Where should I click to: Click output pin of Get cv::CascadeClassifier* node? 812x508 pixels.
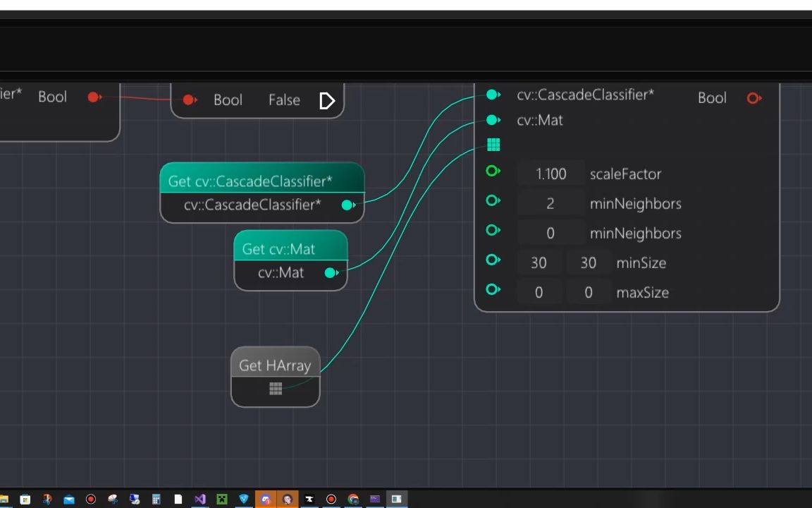click(x=348, y=205)
